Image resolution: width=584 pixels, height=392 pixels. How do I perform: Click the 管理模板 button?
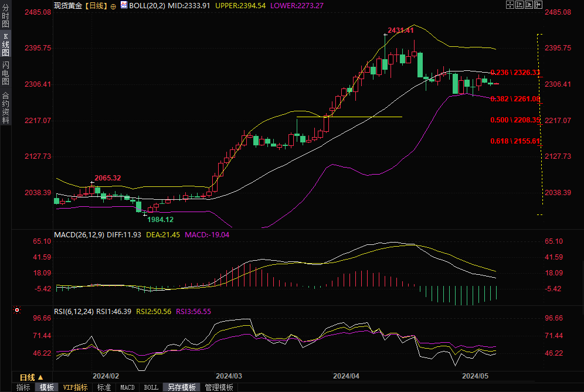pos(219,387)
